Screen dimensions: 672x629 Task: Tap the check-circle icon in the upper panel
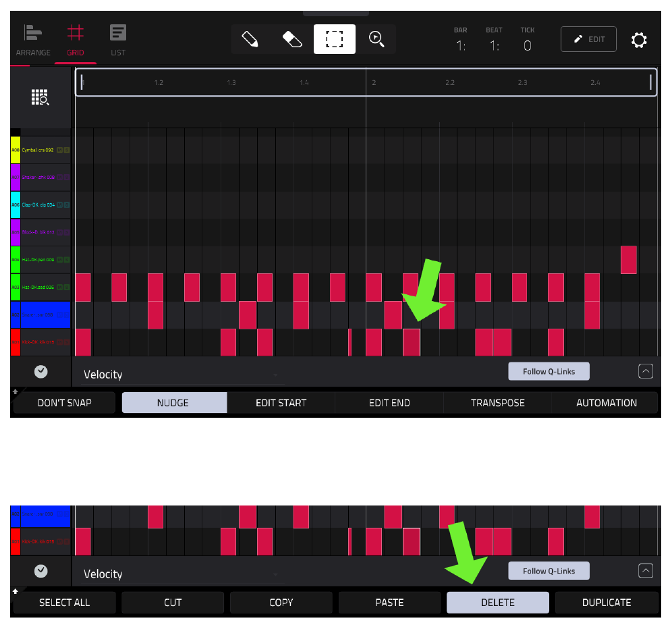tap(40, 372)
